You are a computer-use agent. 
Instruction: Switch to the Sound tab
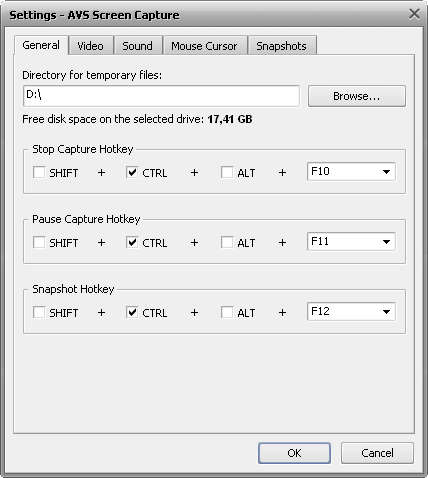(137, 46)
